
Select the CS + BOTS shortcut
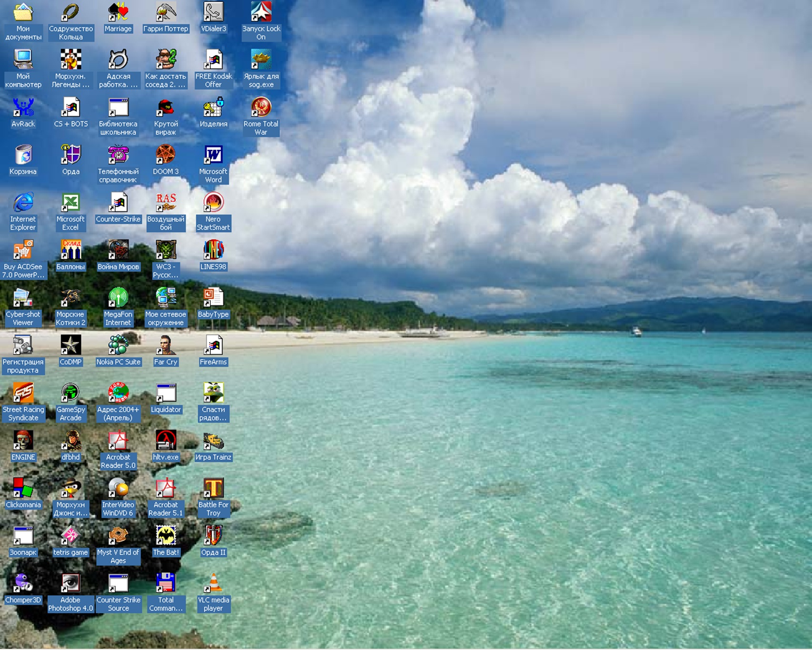click(x=70, y=107)
